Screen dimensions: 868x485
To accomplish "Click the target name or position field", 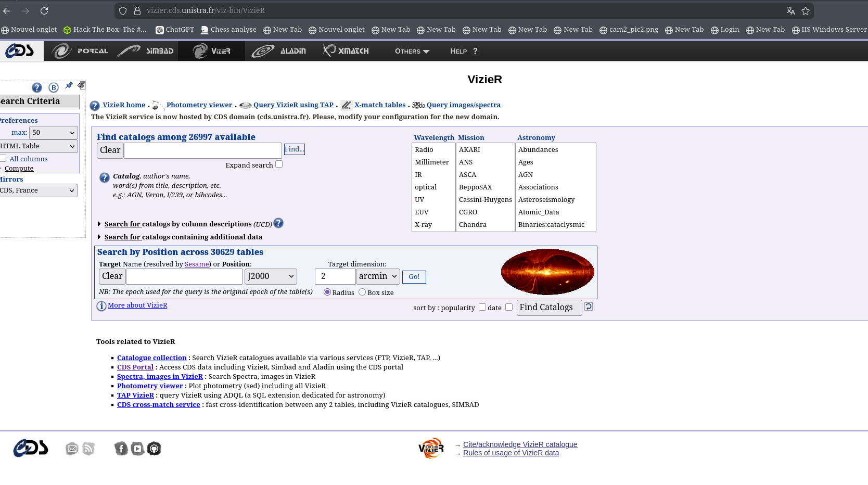I will coord(184,276).
